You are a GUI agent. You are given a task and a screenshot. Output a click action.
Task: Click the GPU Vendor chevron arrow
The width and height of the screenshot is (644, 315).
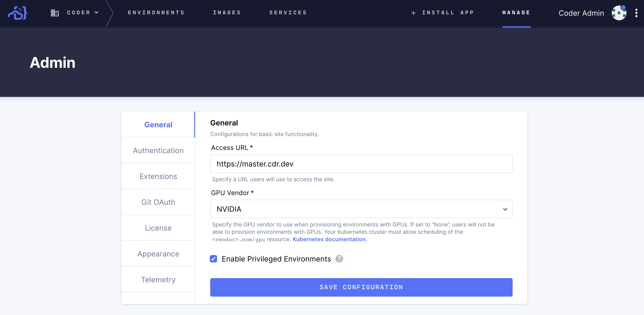505,209
